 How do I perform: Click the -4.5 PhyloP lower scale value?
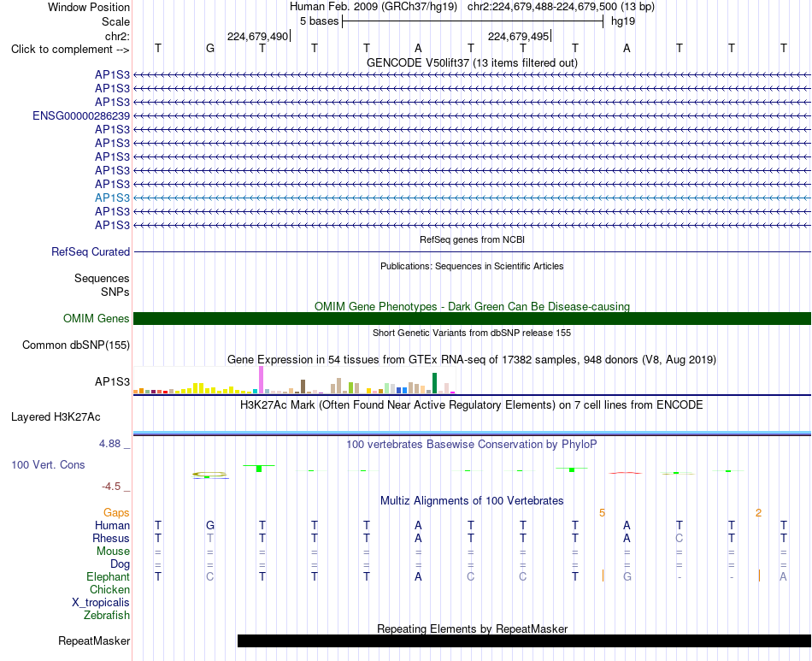[x=111, y=487]
